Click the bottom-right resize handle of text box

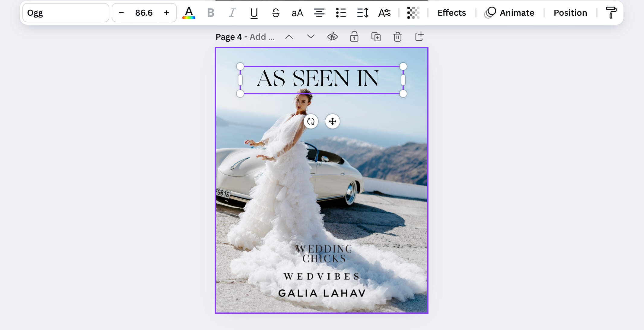403,94
